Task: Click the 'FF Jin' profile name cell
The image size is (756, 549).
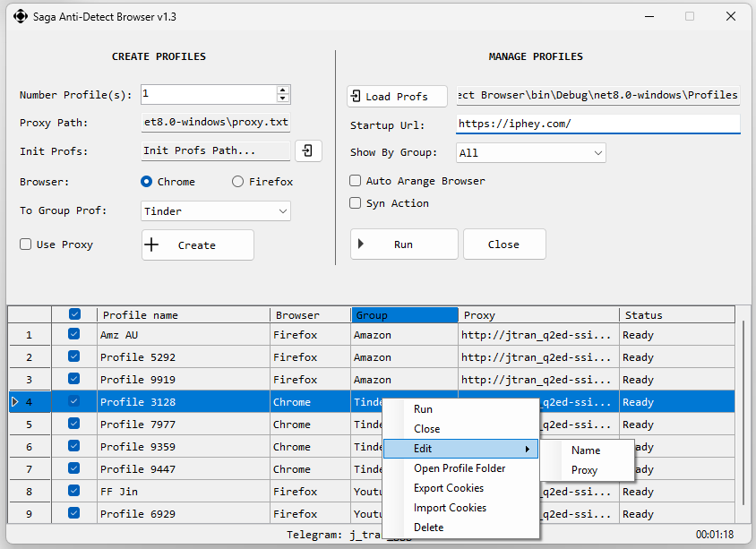Action: point(184,491)
